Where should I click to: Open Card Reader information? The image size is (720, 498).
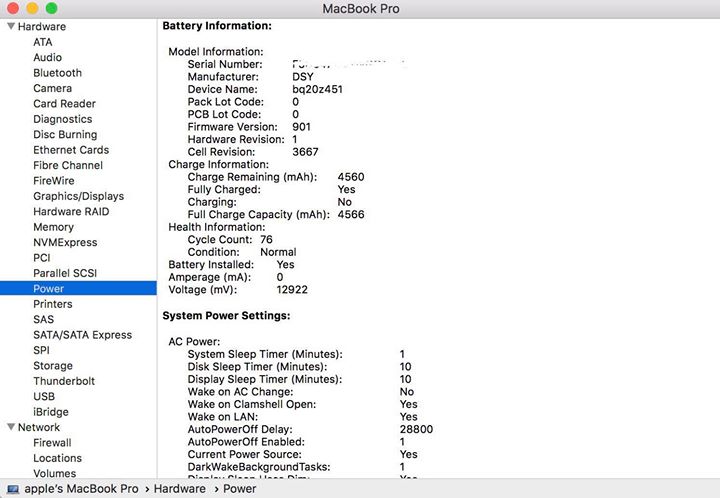64,104
